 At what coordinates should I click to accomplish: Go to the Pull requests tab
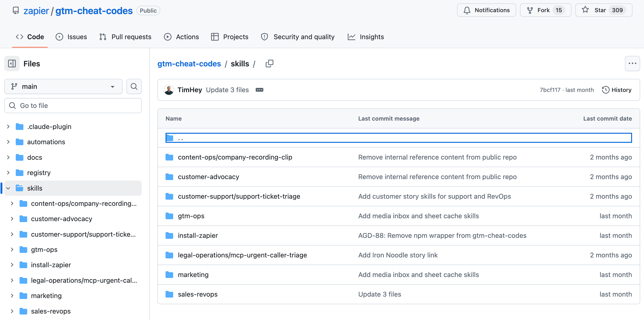[x=125, y=37]
